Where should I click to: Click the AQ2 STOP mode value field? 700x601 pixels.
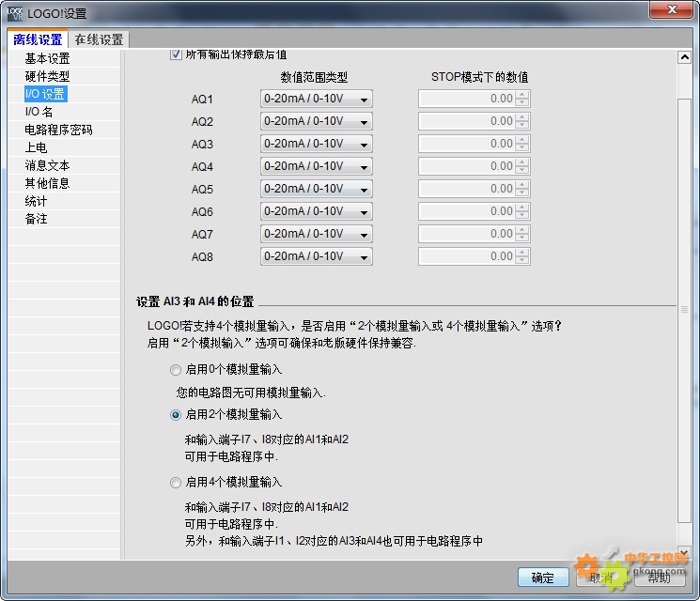474,121
